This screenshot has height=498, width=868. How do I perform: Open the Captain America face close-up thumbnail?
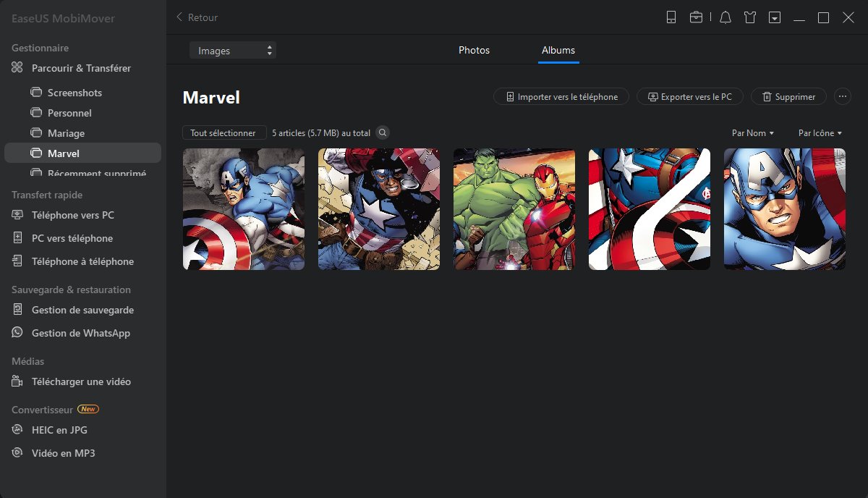tap(785, 209)
